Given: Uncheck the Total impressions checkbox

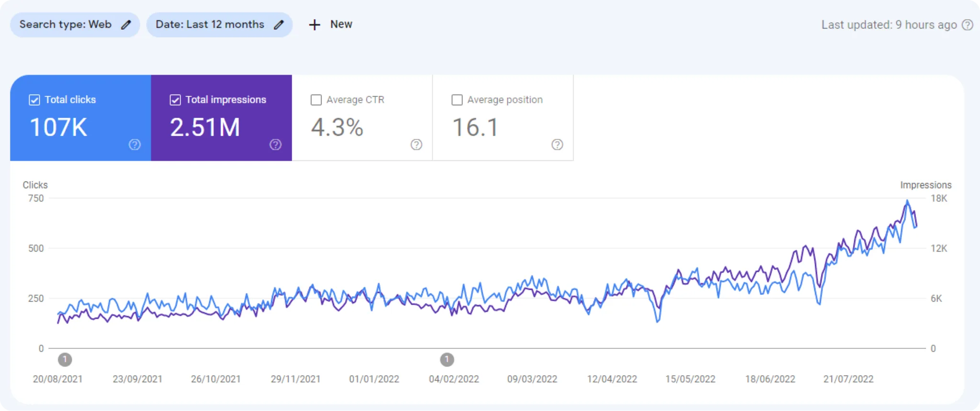Looking at the screenshot, I should [x=175, y=100].
